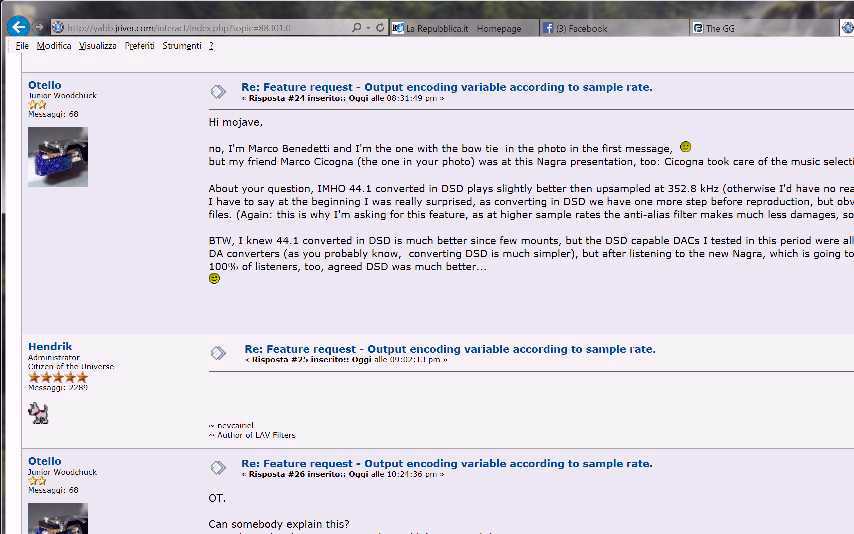This screenshot has width=854, height=534.
Task: Click 'Hi mojave,' greeting text
Action: (x=235, y=123)
